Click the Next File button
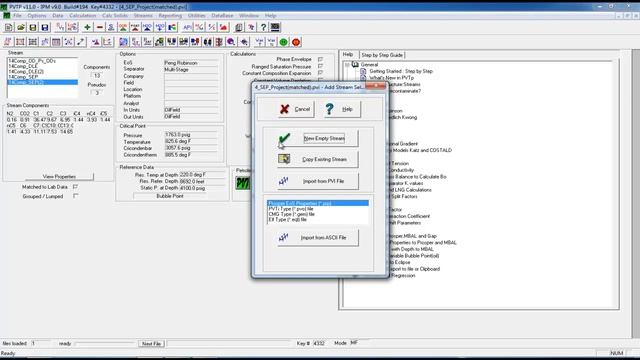Screen dimensions: 640x360 coord(151,344)
